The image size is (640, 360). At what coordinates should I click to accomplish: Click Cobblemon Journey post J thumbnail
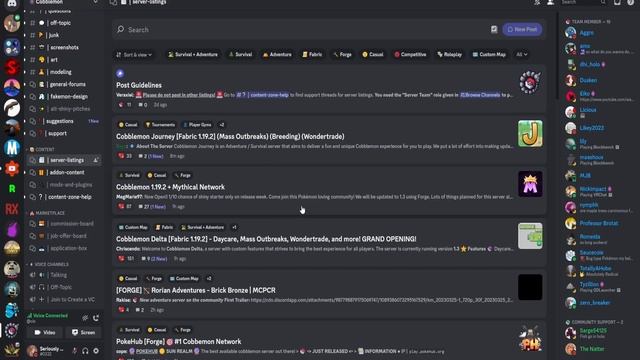click(530, 133)
